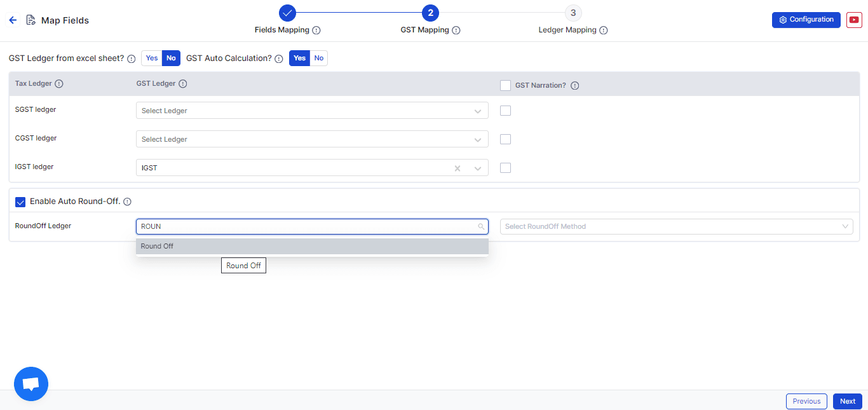Click the Map Fields document icon
868x410 pixels.
pos(31,20)
